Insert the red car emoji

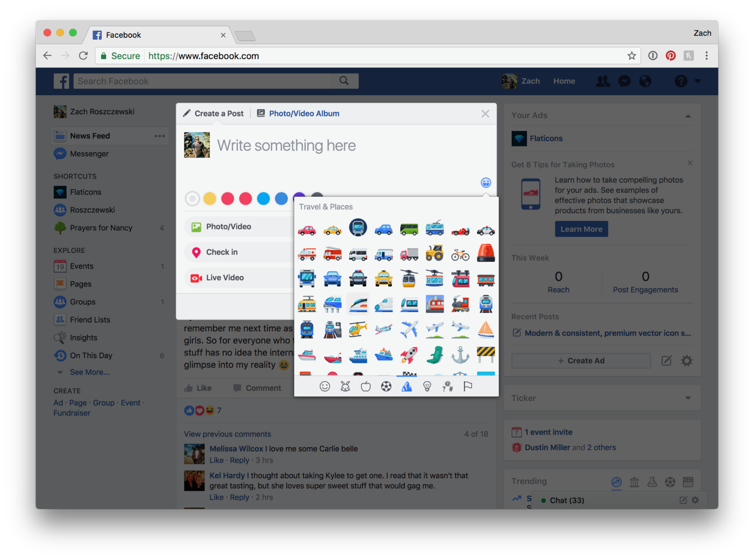coord(307,230)
